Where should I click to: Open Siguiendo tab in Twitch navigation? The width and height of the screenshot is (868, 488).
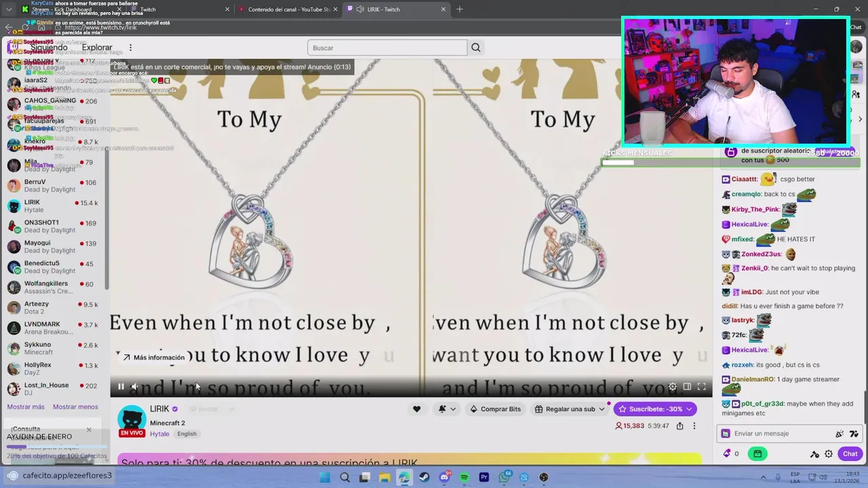click(49, 47)
